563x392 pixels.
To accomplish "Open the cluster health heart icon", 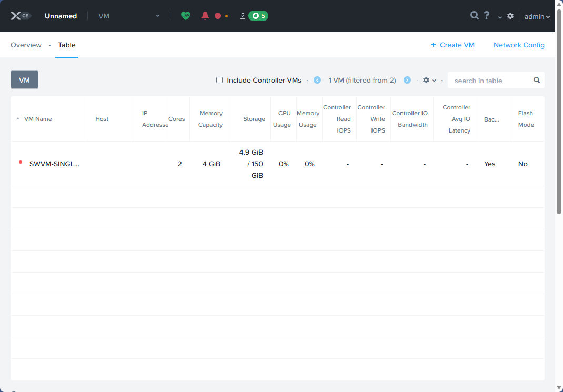I will [x=186, y=16].
